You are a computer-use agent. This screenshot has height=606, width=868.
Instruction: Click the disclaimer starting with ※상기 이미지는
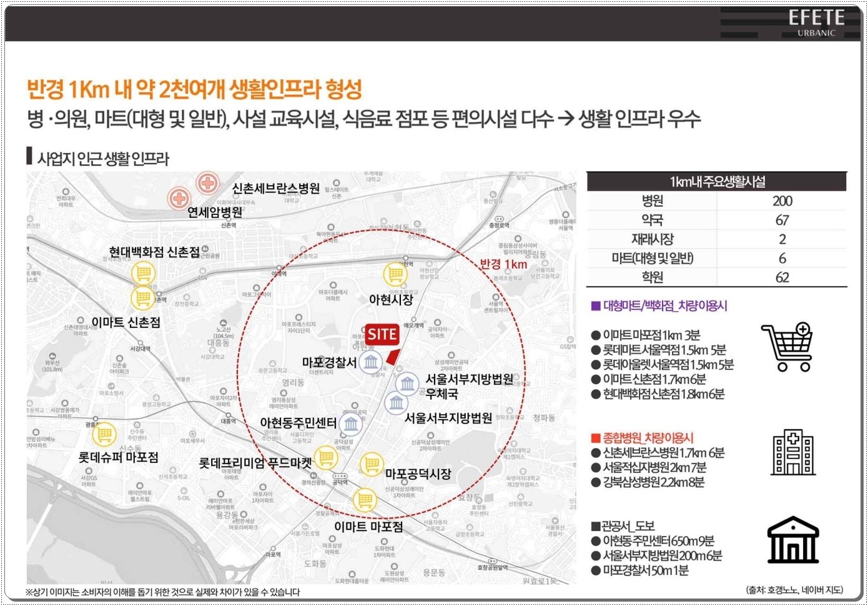tap(162, 592)
